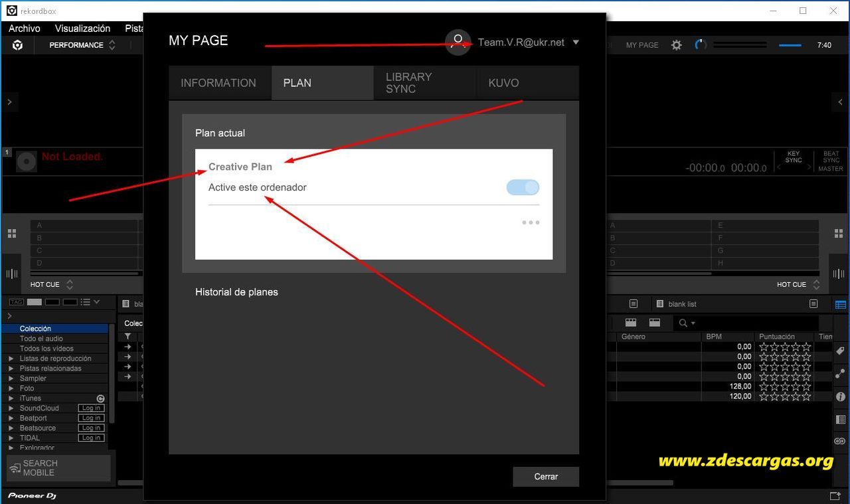The width and height of the screenshot is (850, 504).
Task: Toggle the MASTER deck button
Action: (x=831, y=169)
